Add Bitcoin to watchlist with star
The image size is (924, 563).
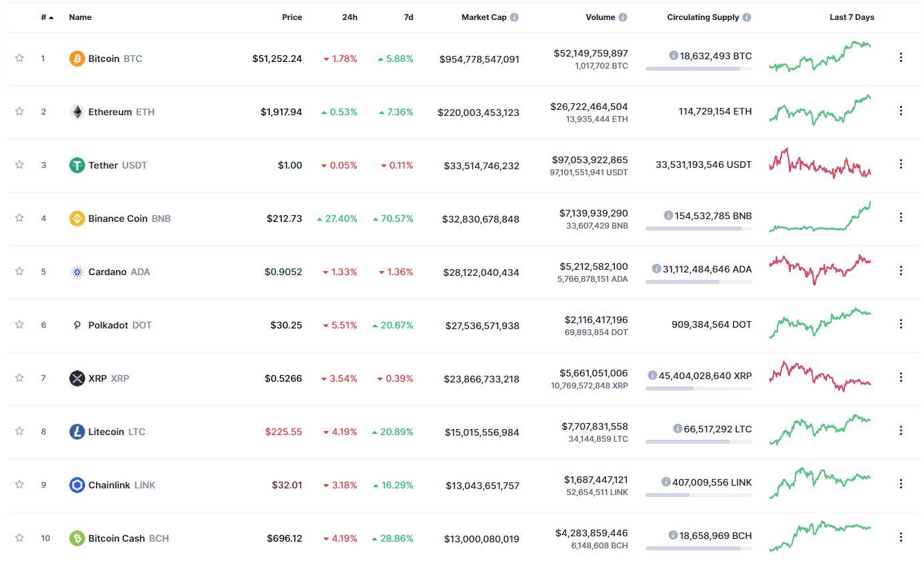tap(19, 58)
